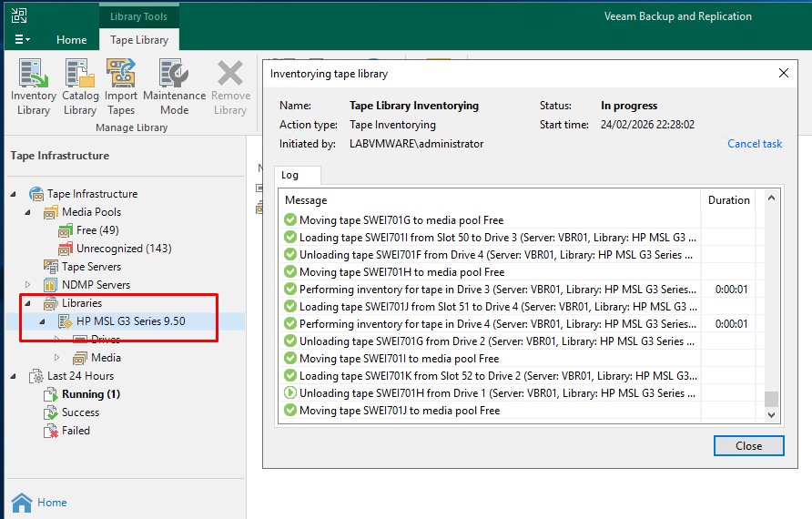
Task: Expand the Media node under the library
Action: [x=57, y=358]
